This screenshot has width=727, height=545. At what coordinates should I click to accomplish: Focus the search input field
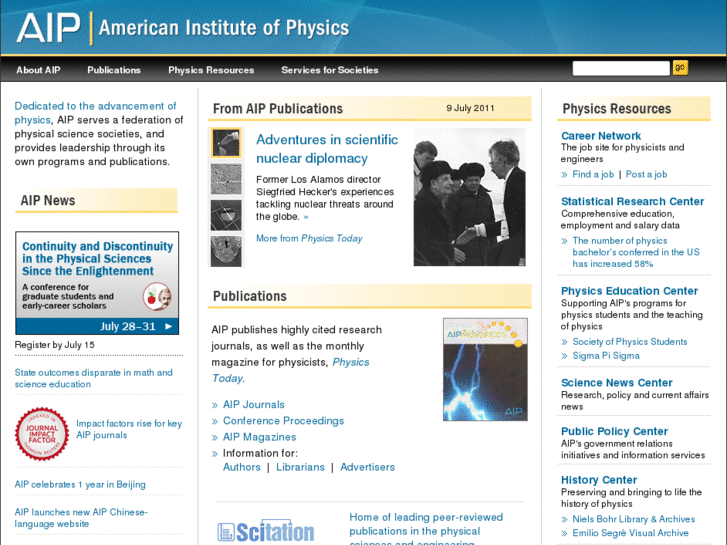click(x=621, y=68)
